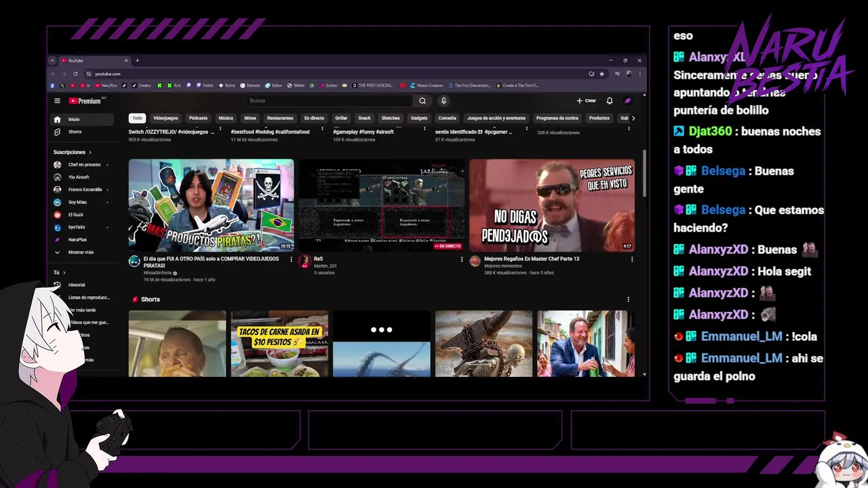Open the tab search dropdown arrow
868x488 pixels.
[x=52, y=60]
